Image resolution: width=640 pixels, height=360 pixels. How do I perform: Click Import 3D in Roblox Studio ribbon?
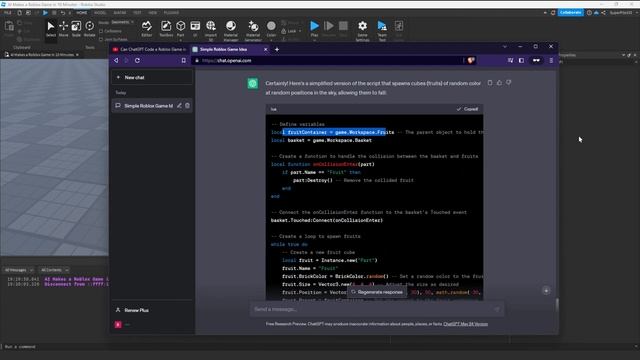click(211, 30)
